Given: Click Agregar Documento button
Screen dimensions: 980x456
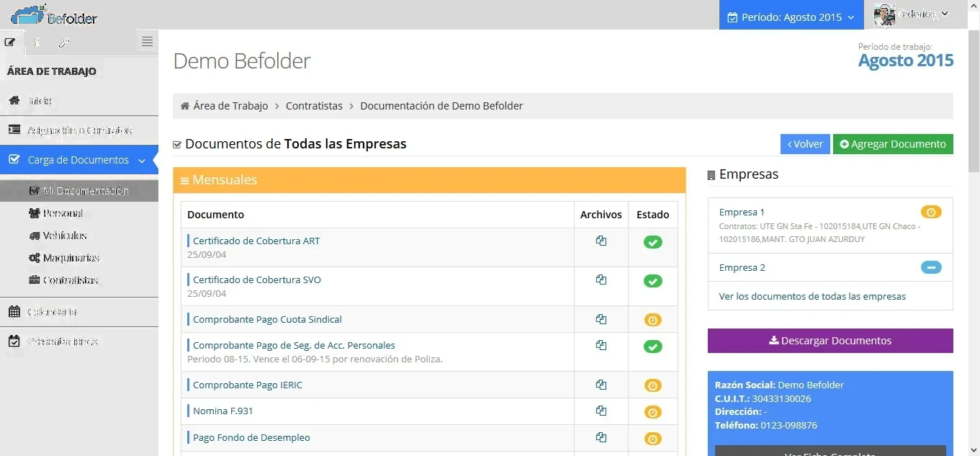Looking at the screenshot, I should [893, 144].
